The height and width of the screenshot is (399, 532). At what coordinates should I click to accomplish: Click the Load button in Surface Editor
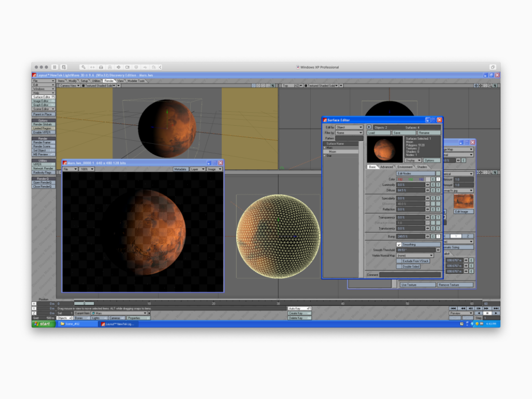(378, 132)
